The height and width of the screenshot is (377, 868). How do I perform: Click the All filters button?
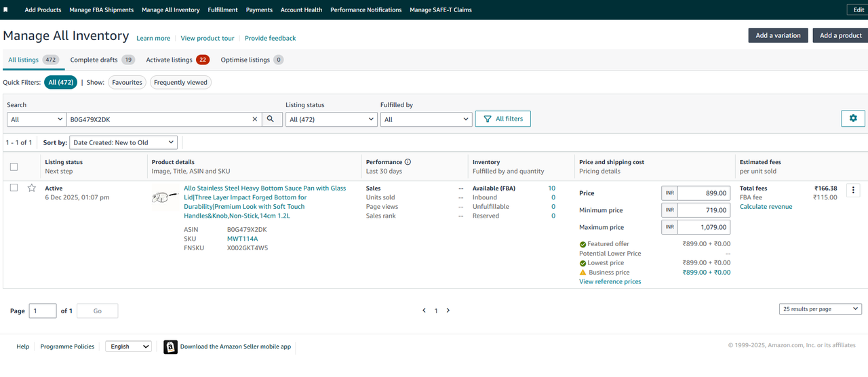click(503, 119)
